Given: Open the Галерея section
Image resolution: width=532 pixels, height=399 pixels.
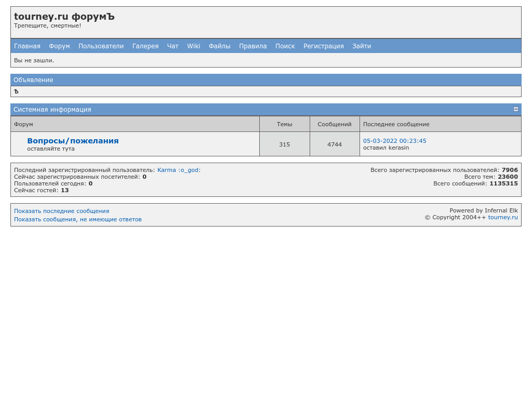Looking at the screenshot, I should tap(145, 46).
